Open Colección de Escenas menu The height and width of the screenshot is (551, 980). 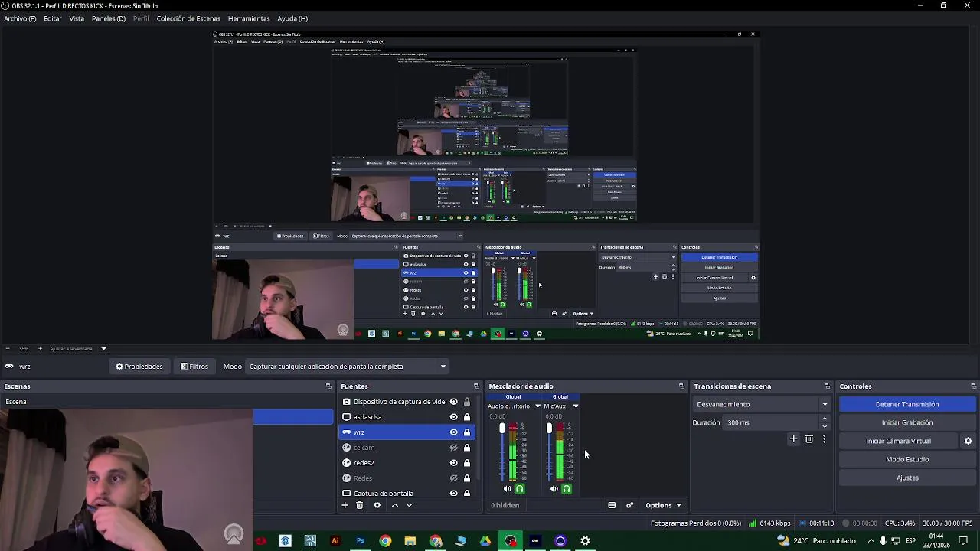188,18
